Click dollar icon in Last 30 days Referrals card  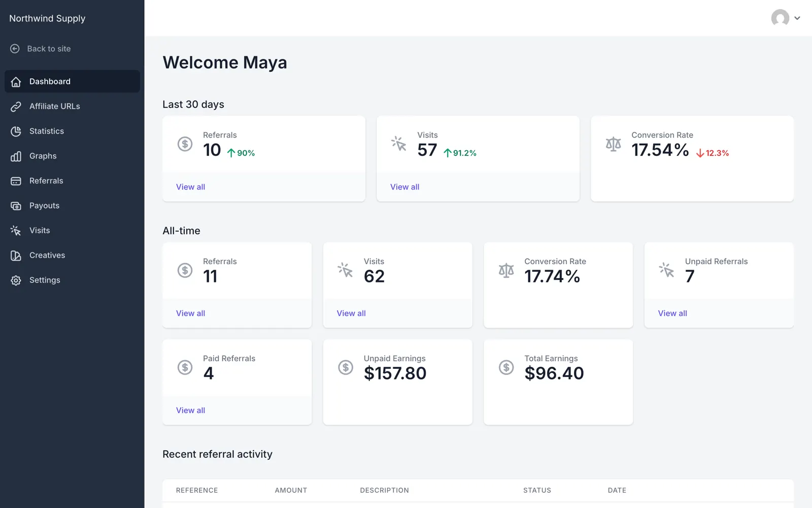[x=185, y=144]
